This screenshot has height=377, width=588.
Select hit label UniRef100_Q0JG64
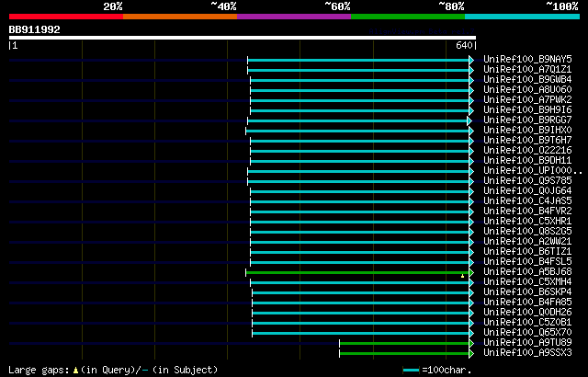(527, 191)
